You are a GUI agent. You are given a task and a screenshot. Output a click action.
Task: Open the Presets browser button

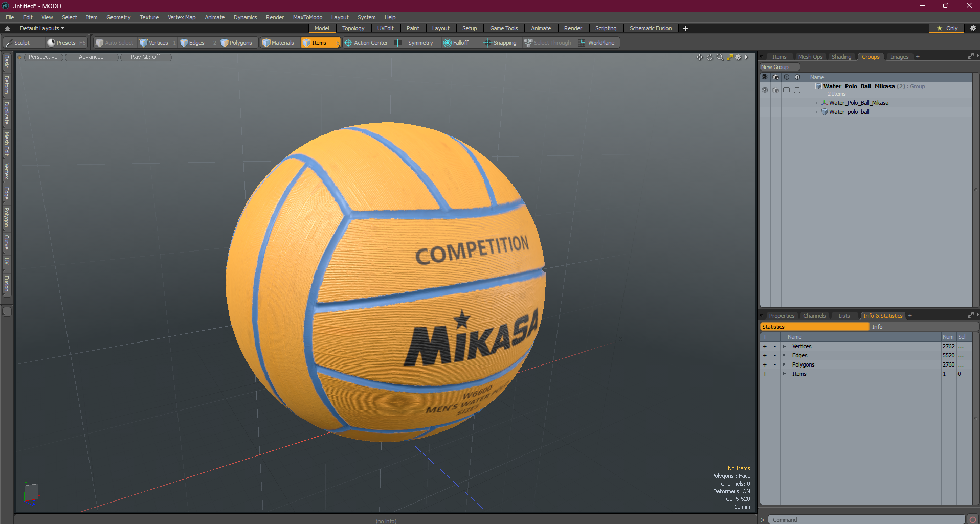coord(65,43)
